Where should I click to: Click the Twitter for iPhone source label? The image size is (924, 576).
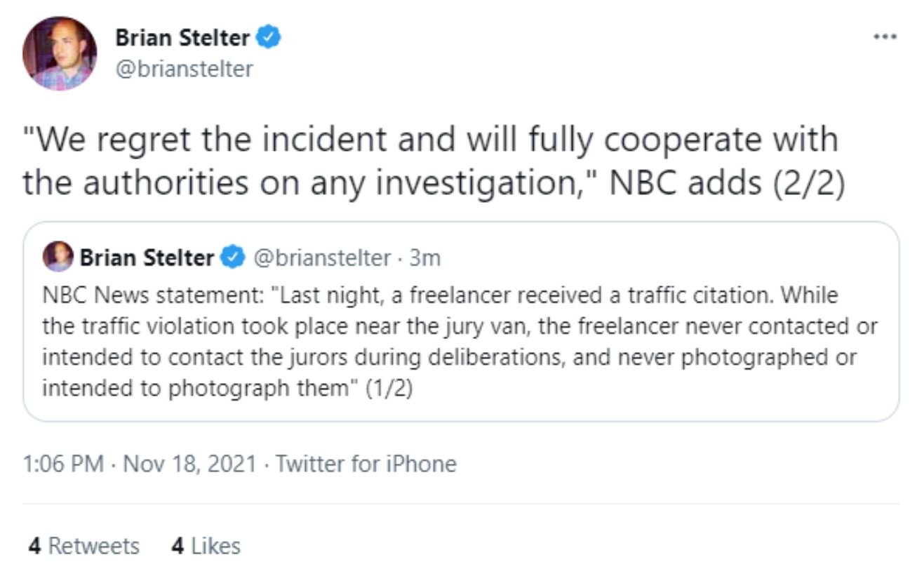point(366,464)
